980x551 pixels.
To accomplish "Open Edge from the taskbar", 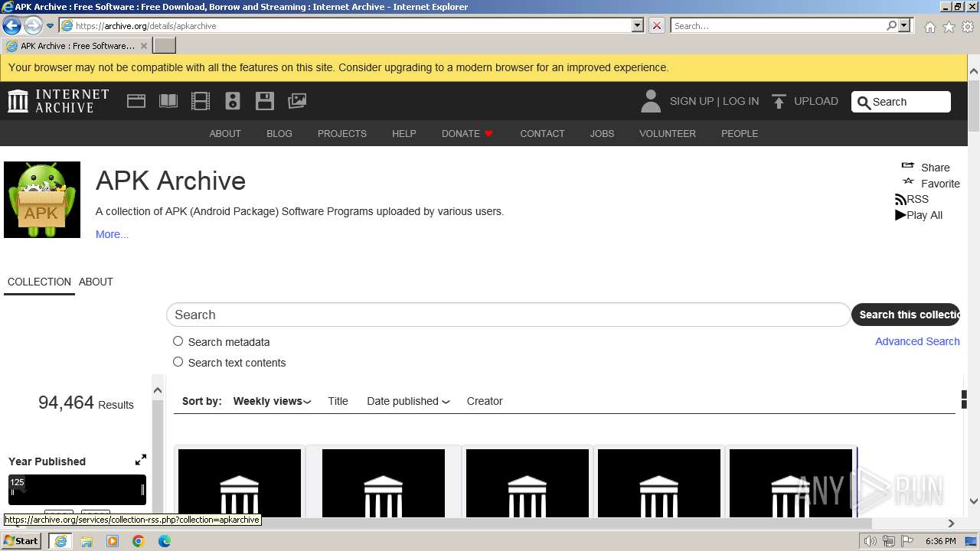I will (165, 541).
